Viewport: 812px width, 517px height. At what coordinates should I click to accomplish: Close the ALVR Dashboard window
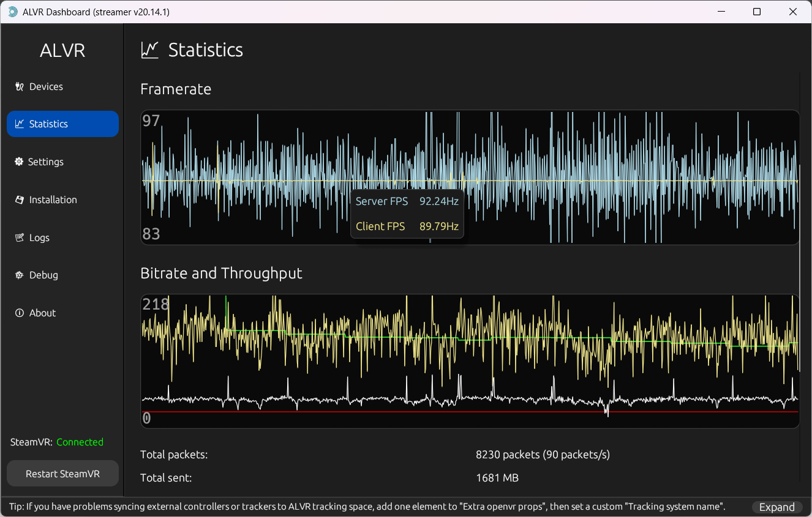click(793, 12)
